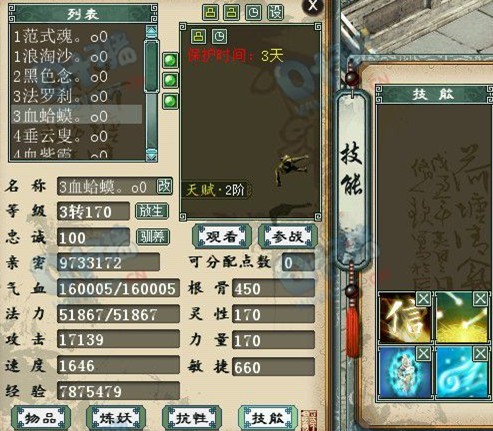Viewport: 493px width, 431px height.
Task: Open the 抗性 resistance tab
Action: click(192, 418)
